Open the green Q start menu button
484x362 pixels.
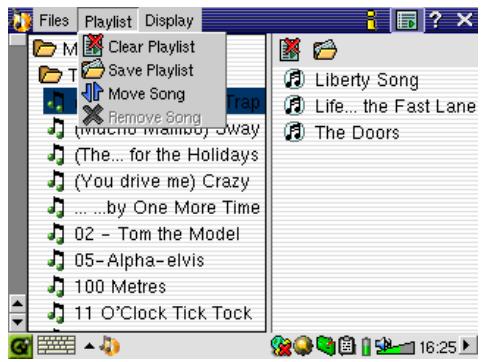[20, 347]
